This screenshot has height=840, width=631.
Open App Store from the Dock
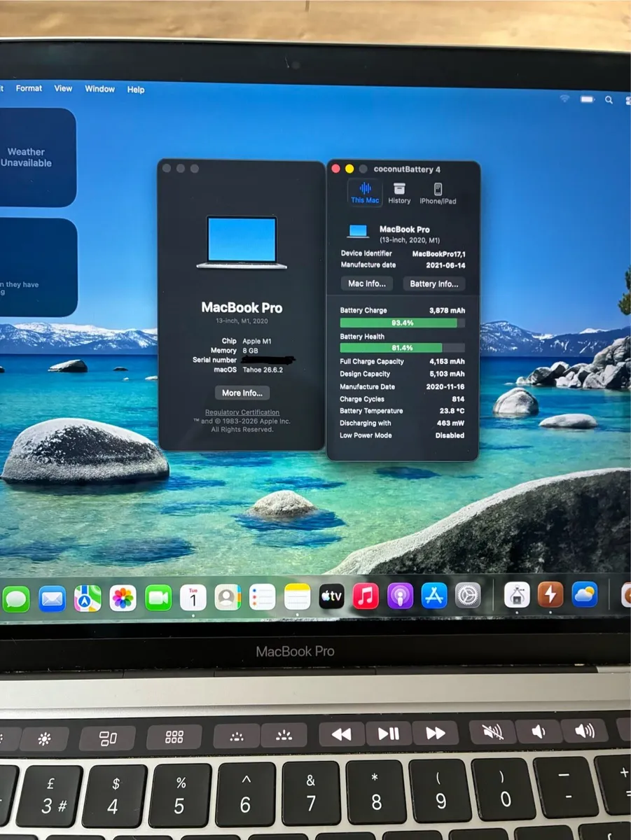coord(434,596)
